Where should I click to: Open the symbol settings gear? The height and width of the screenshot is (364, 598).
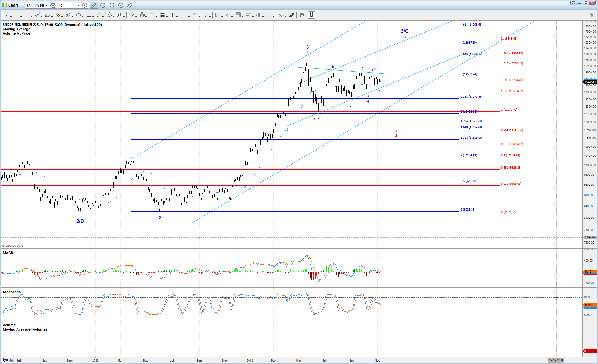click(x=53, y=5)
